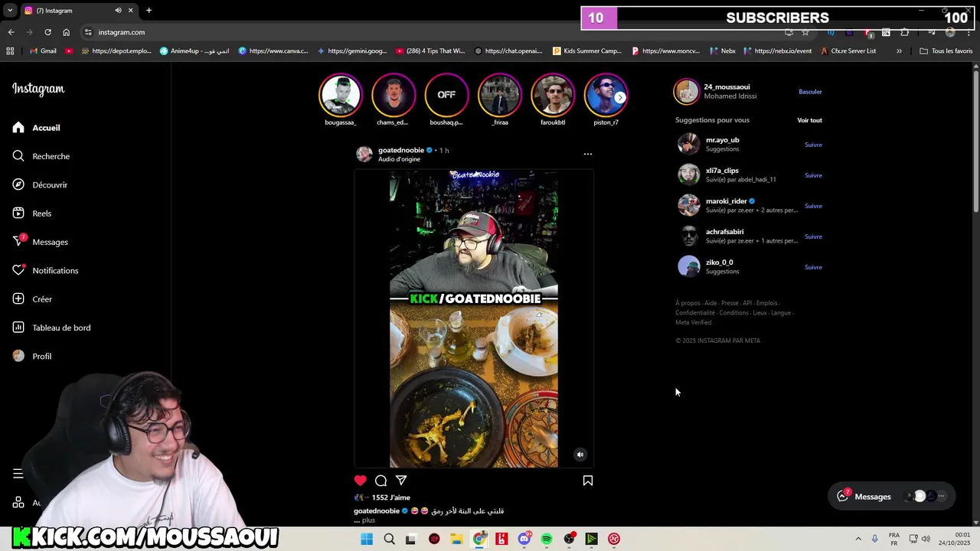This screenshot has height=551, width=980.
Task: Toggle the video sound icon
Action: click(x=580, y=455)
